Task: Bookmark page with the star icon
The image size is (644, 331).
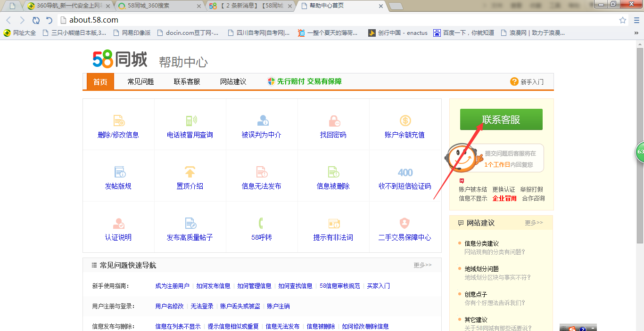Action: [x=623, y=20]
